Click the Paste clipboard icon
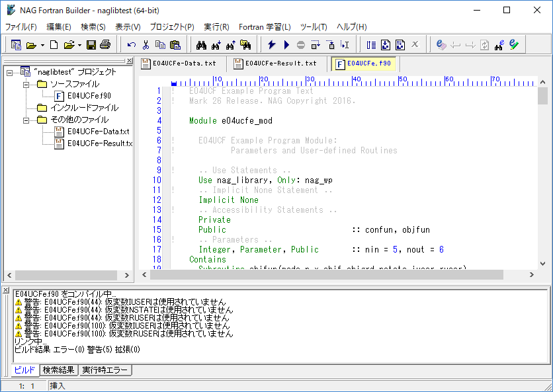 coord(175,45)
